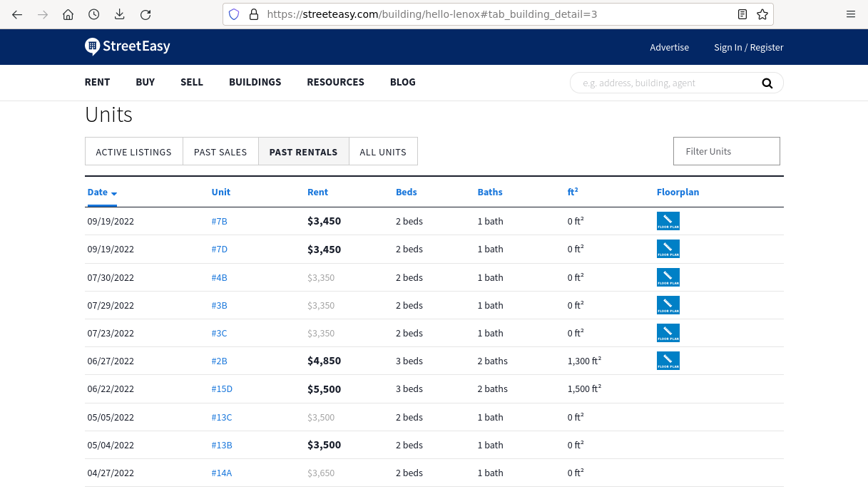This screenshot has height=494, width=868.
Task: Sort the table by Rent column
Action: [x=317, y=192]
